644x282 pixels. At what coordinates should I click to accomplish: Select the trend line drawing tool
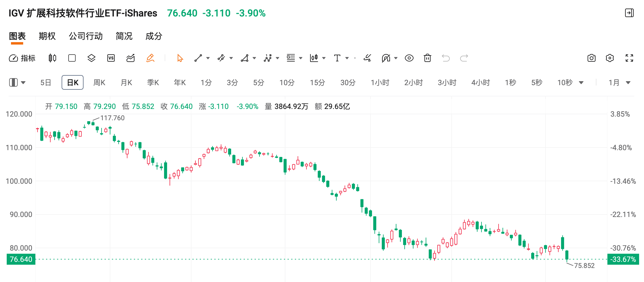tap(198, 58)
